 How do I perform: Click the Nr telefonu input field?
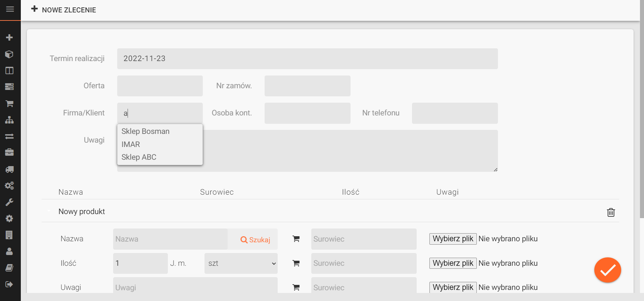(x=455, y=113)
